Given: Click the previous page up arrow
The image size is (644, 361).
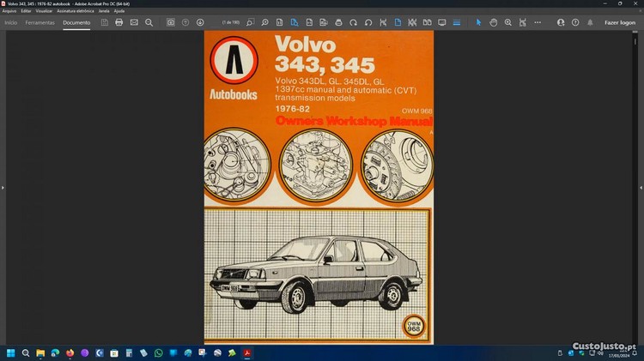Looking at the screenshot, I should [185, 22].
